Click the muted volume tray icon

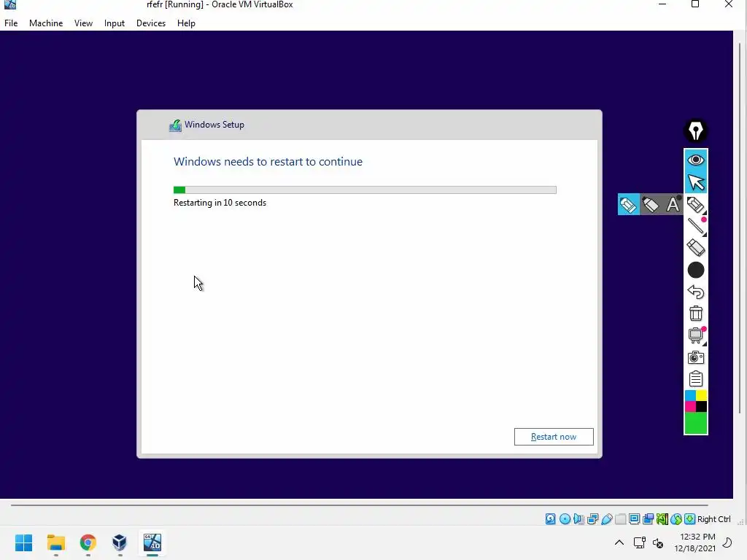tap(658, 542)
